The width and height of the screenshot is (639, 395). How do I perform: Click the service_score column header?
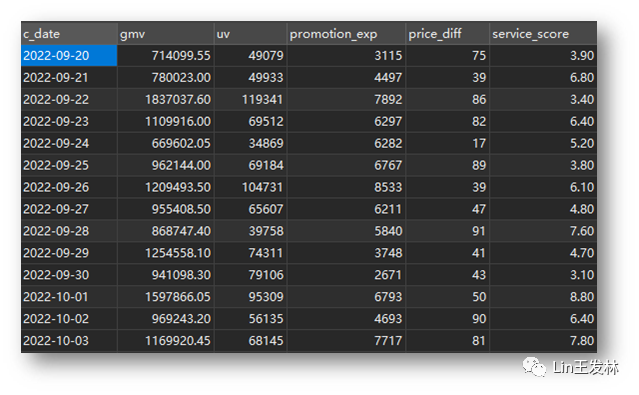tap(543, 34)
